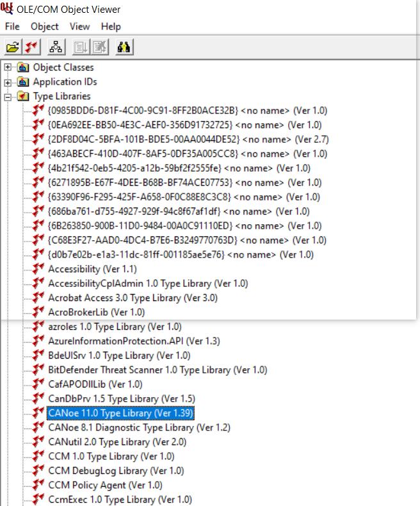Select the Object Classes tree item
Viewport: 420px width, 506px height.
point(63,67)
